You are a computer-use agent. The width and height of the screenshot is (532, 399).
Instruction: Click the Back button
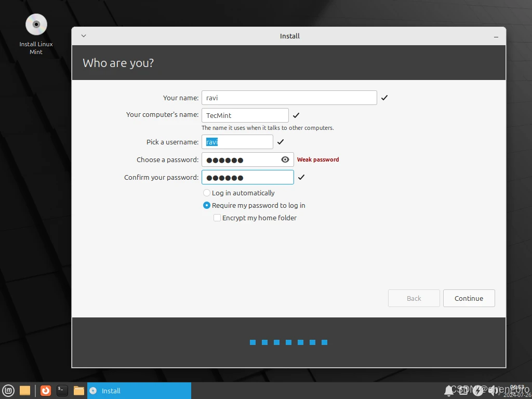coord(414,298)
